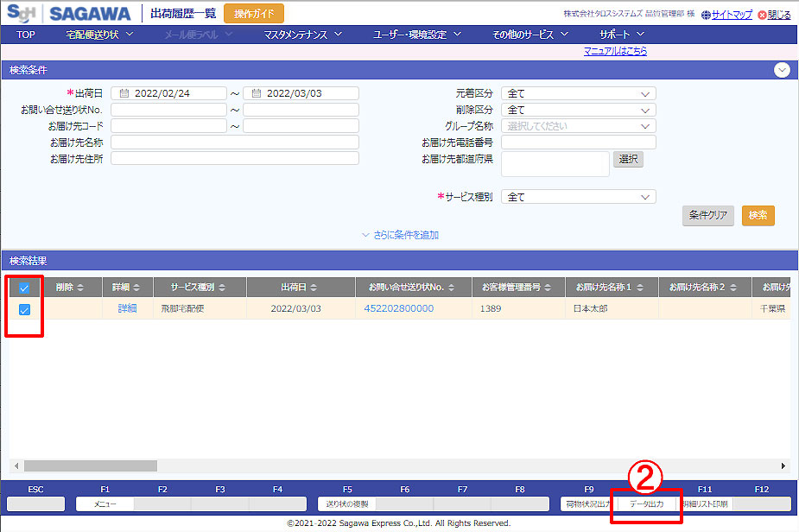799x532 pixels.
Task: Click the red 閉じる close icon
Action: 762,15
